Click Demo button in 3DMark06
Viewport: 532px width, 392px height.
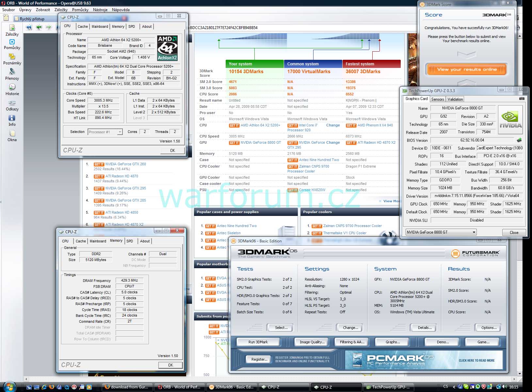coord(443,342)
